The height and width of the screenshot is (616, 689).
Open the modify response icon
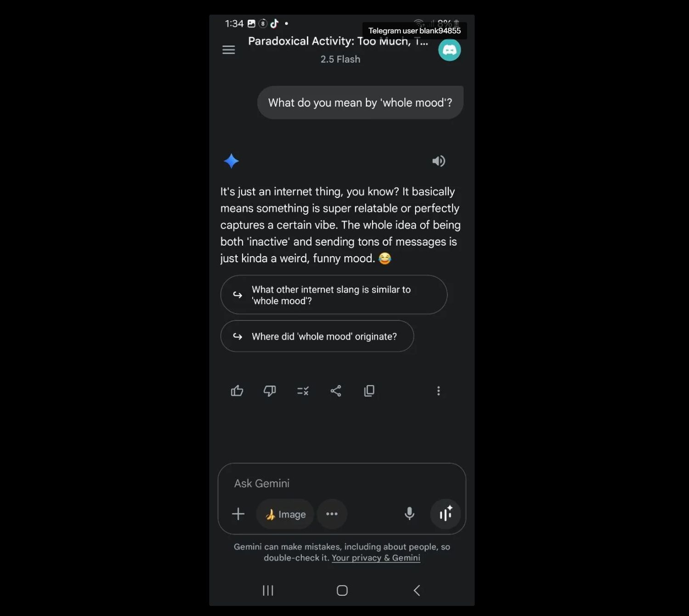[x=303, y=391]
